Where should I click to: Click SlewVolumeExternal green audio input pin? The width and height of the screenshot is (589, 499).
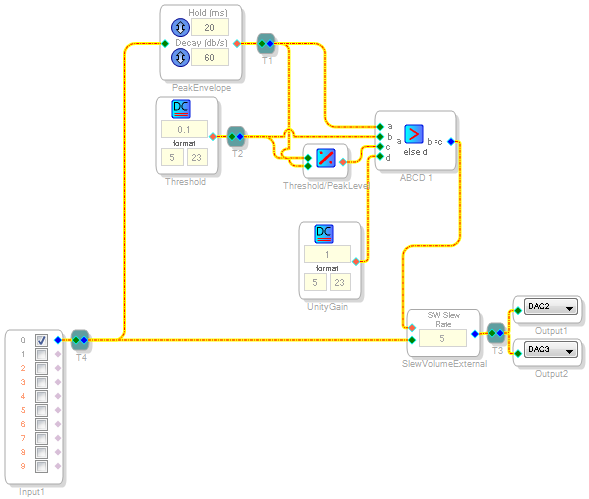tap(412, 340)
